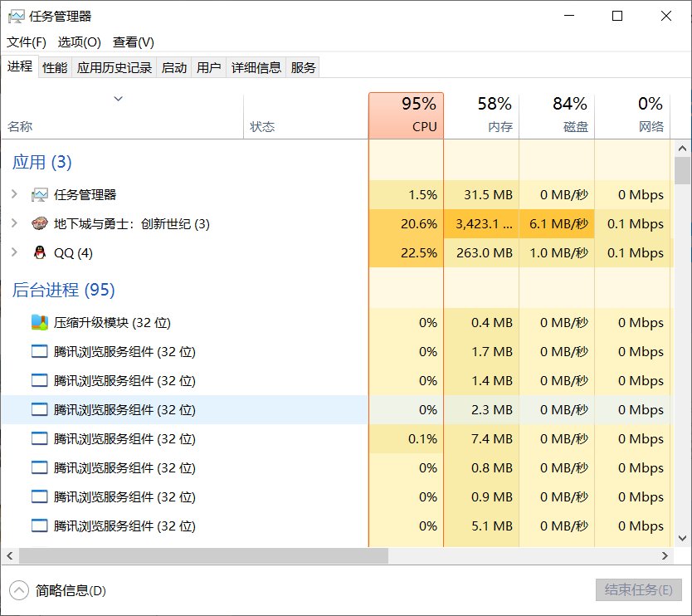Click the first 腾讯浏览服务组件 process icon
The image size is (692, 616).
[x=37, y=351]
